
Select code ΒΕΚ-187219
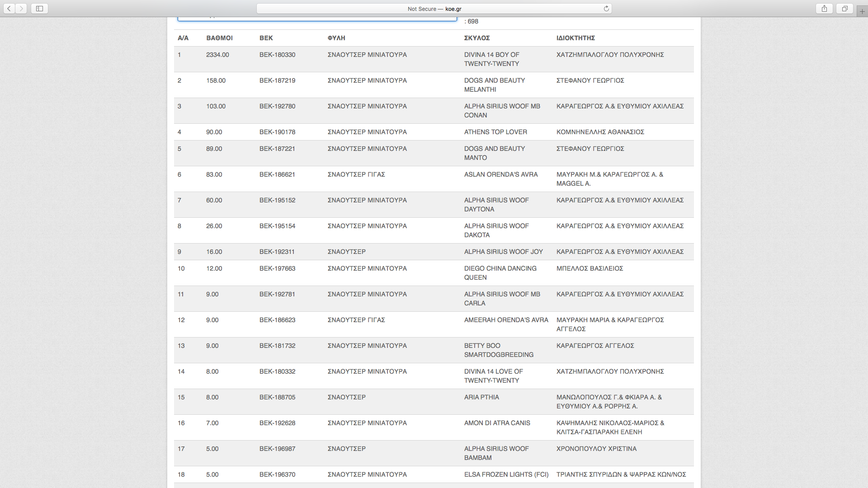(x=277, y=80)
